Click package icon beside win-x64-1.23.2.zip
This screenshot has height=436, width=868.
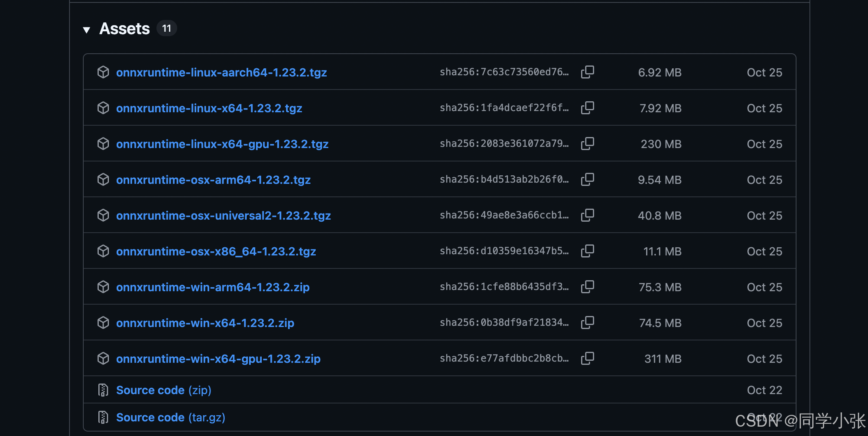(103, 323)
